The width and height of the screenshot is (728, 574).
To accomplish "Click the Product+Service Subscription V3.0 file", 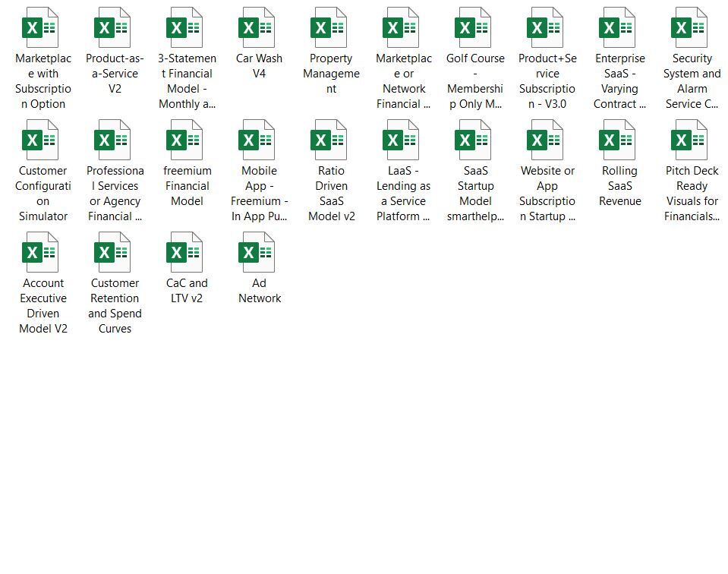I will [x=547, y=28].
